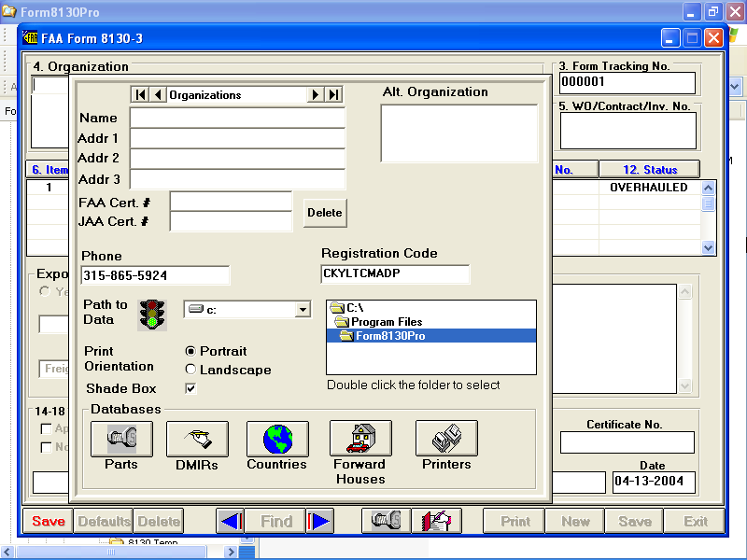Open the Printers database
This screenshot has width=747, height=560.
tap(446, 439)
